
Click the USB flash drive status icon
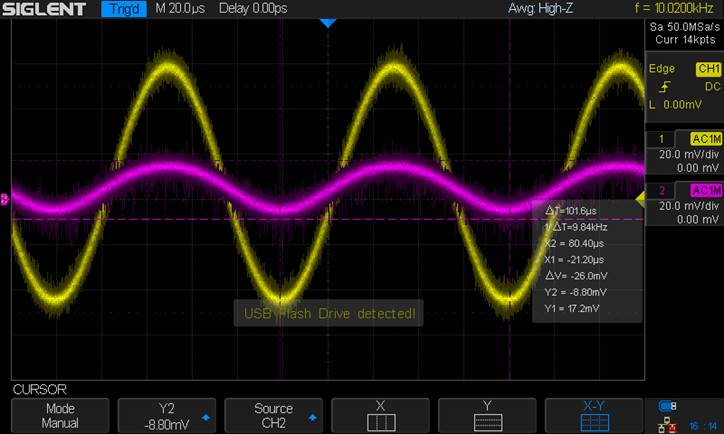click(x=667, y=406)
